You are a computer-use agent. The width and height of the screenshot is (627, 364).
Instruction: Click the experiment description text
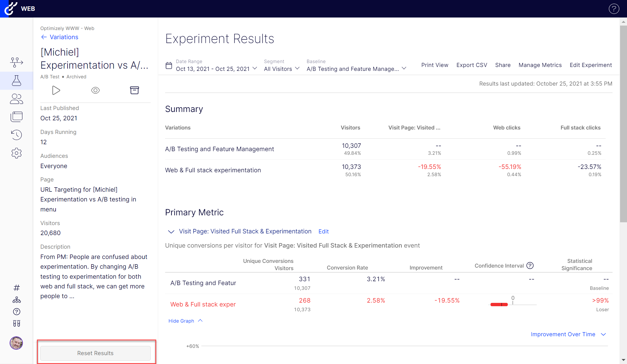(x=94, y=276)
